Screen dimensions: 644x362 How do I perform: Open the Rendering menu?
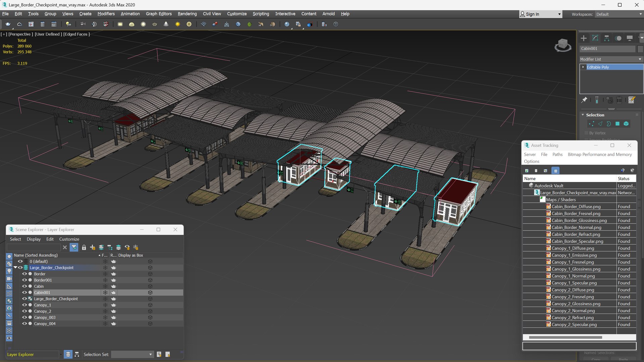(x=187, y=14)
